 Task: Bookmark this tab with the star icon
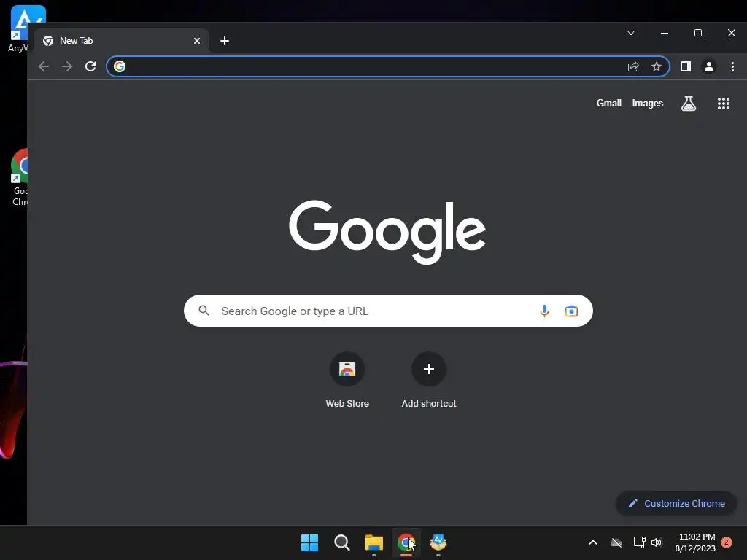[657, 66]
